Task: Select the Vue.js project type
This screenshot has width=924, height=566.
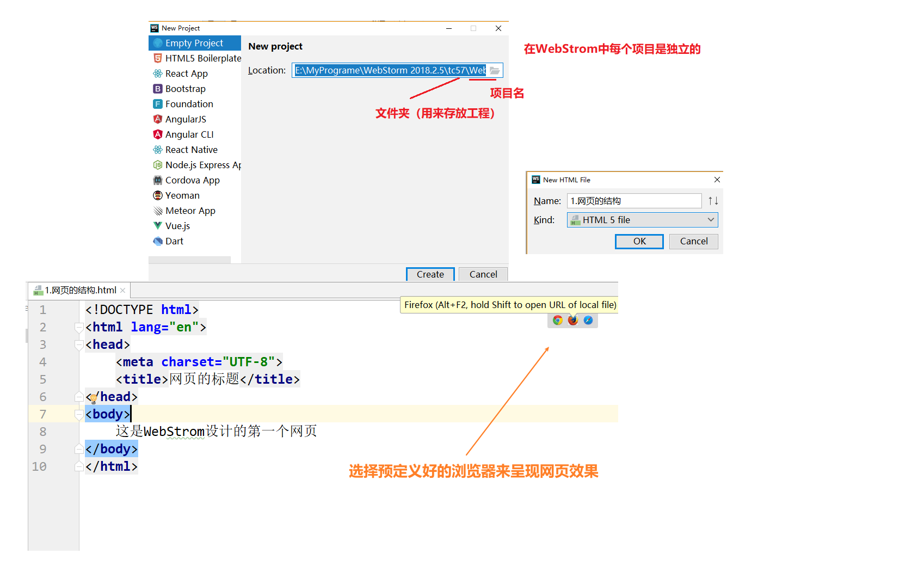Action: pos(194,226)
